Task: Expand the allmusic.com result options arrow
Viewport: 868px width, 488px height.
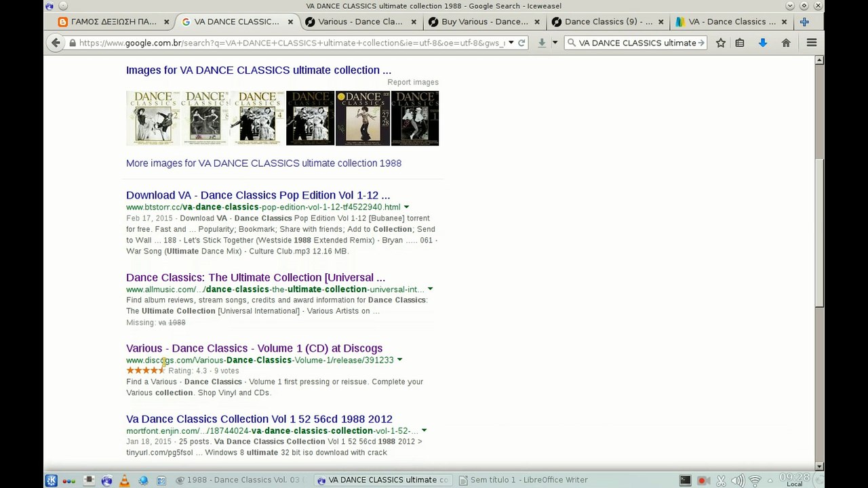Action: point(430,289)
